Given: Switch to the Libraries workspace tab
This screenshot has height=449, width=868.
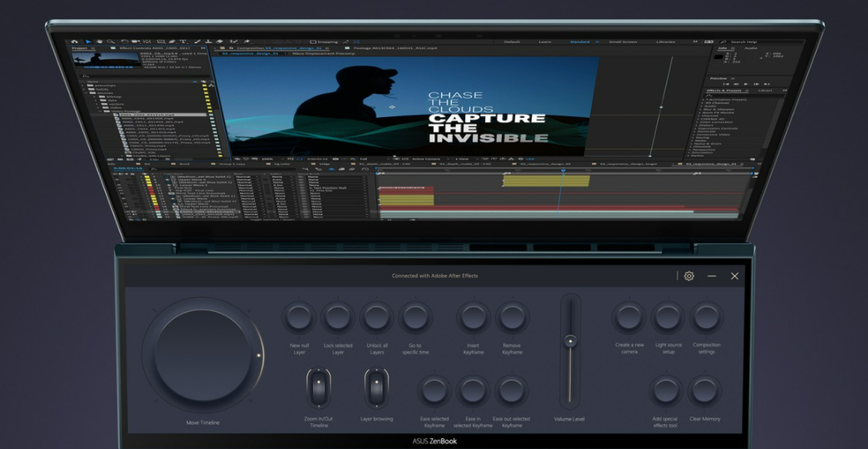Looking at the screenshot, I should (x=665, y=41).
